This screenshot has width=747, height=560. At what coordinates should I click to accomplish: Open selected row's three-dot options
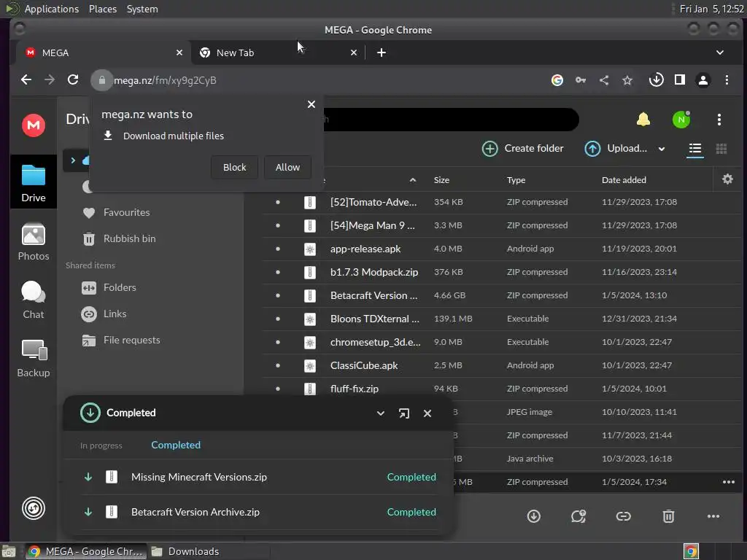point(729,482)
